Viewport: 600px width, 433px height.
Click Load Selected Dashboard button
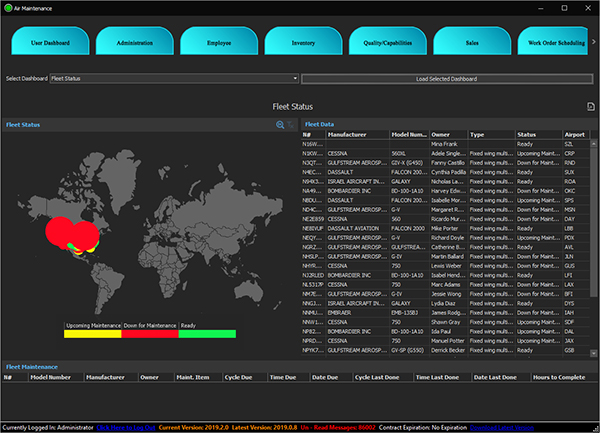(447, 79)
